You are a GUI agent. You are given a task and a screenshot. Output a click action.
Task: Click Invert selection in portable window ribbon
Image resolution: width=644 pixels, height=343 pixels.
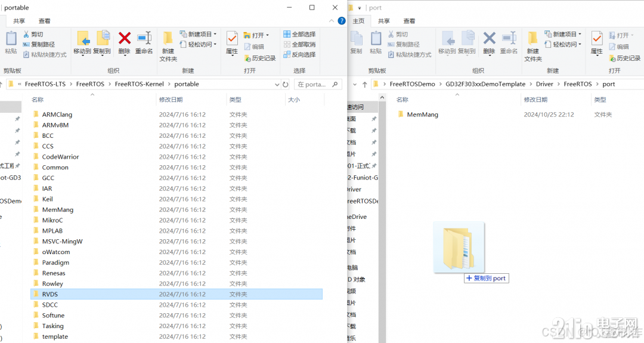299,55
